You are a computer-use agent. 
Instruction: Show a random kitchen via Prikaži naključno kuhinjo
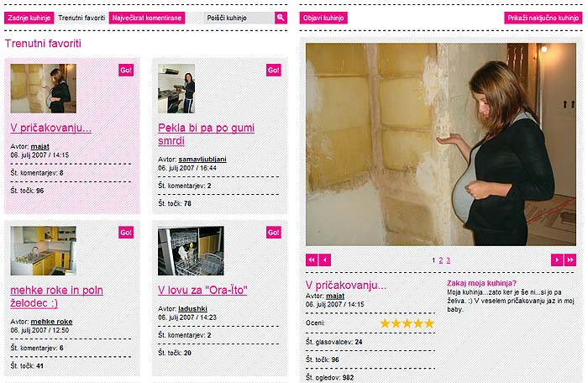[x=543, y=18]
